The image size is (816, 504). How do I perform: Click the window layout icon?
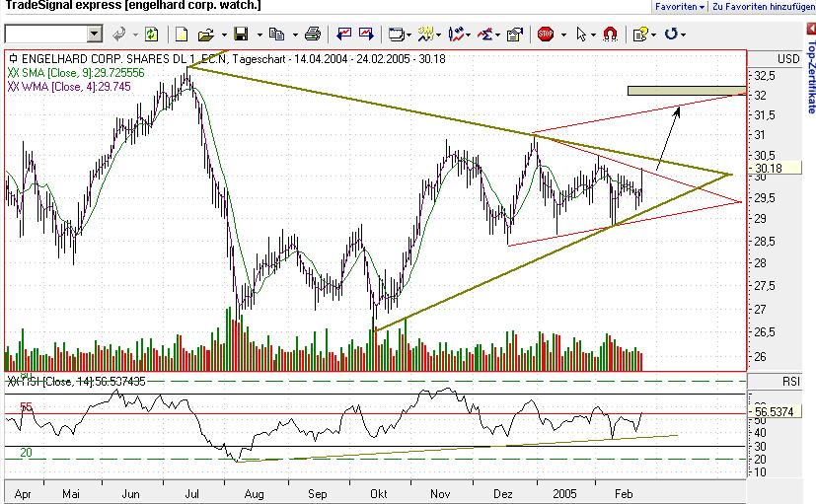click(x=396, y=35)
